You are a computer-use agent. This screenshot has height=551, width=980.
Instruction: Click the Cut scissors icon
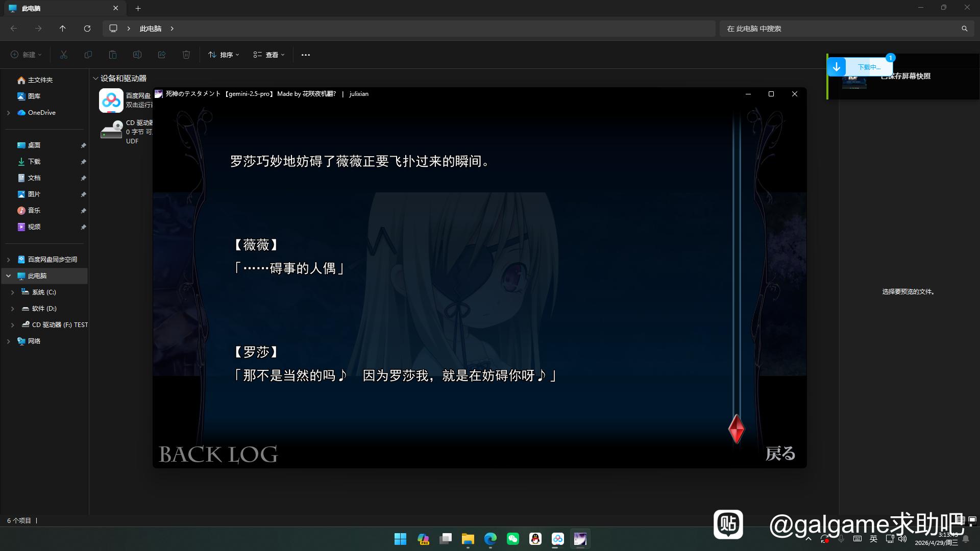(x=64, y=55)
